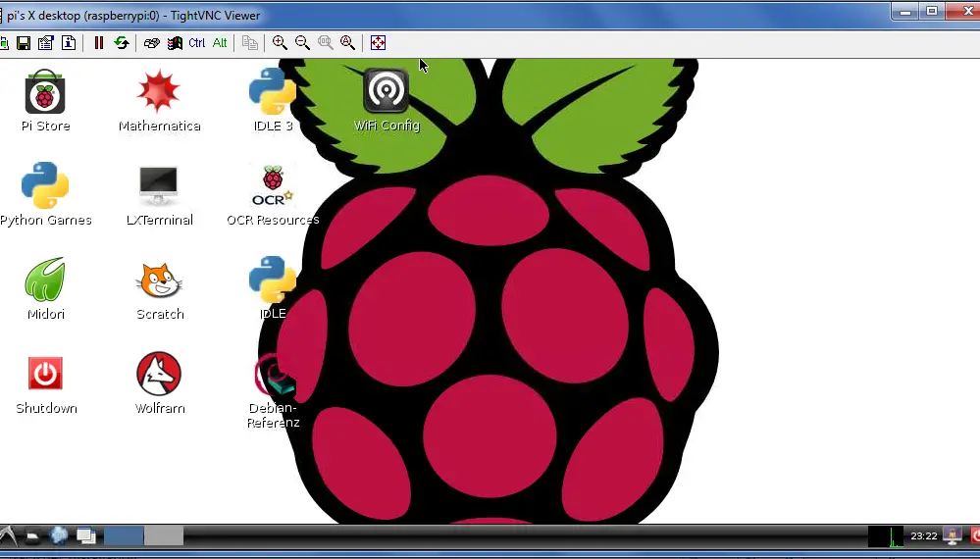Image resolution: width=980 pixels, height=559 pixels.
Task: Open file manager from the taskbar
Action: point(33,535)
